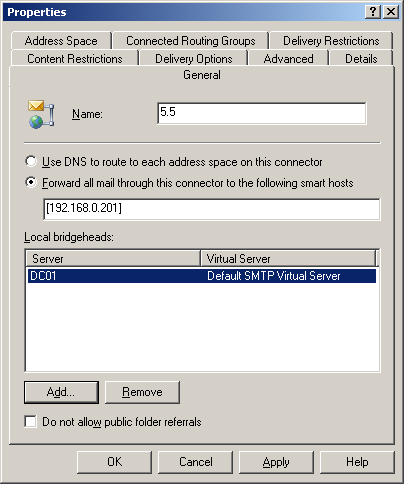Image resolution: width=404 pixels, height=484 pixels.
Task: Click Default SMTP Virtual Server cell
Action: 274,276
